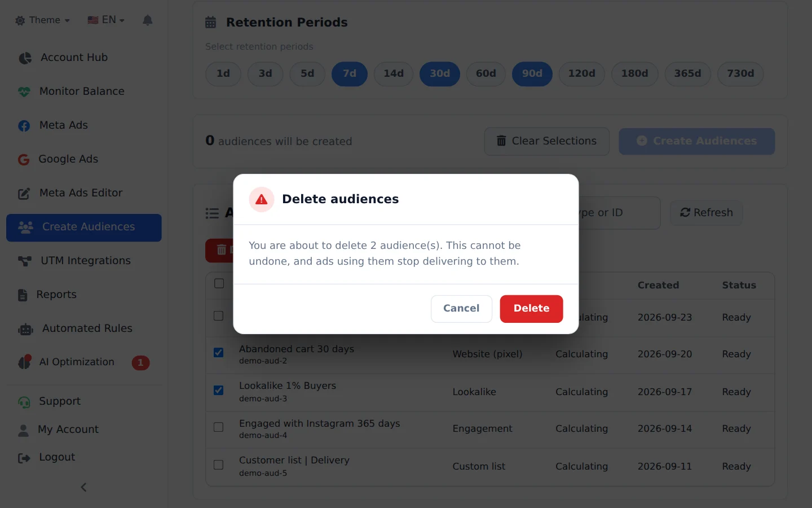Toggle the select-all header checkbox
This screenshot has width=812, height=508.
click(219, 283)
